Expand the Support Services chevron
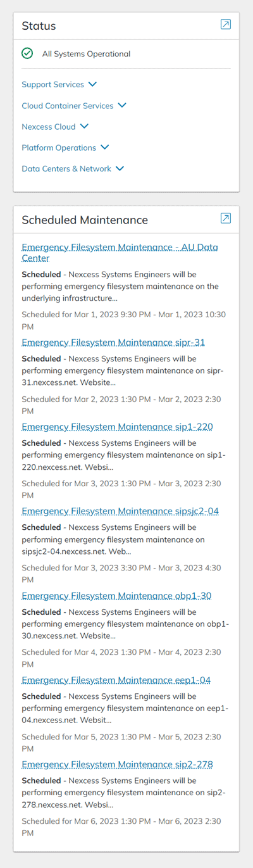Image resolution: width=253 pixels, height=868 pixels. [93, 84]
